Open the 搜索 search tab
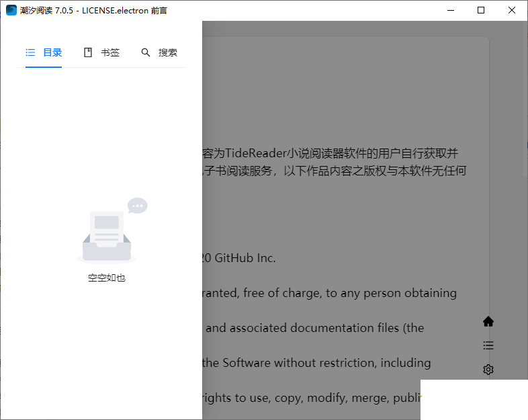Screen dimensions: 528x420 (x=159, y=52)
